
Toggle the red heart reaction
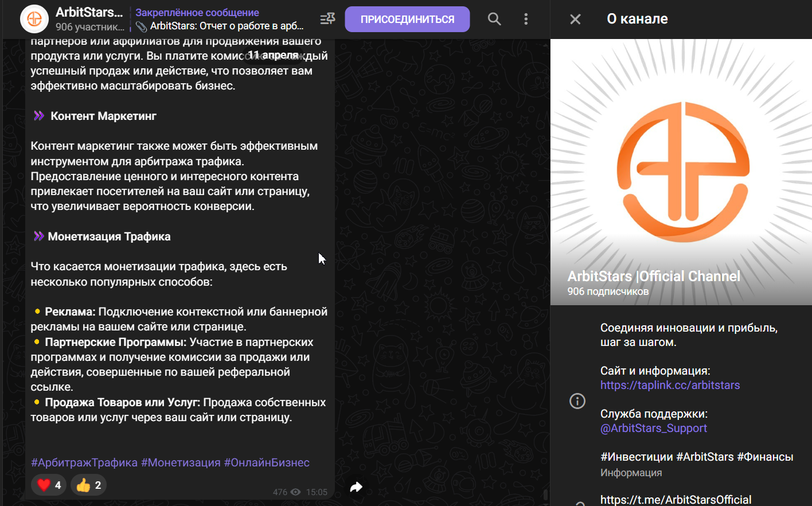(49, 485)
